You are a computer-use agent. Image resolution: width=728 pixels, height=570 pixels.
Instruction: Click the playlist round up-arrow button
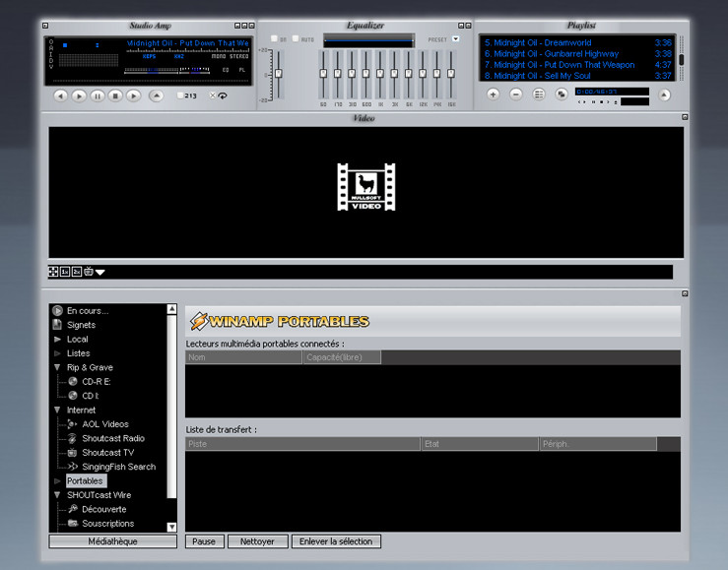click(664, 95)
